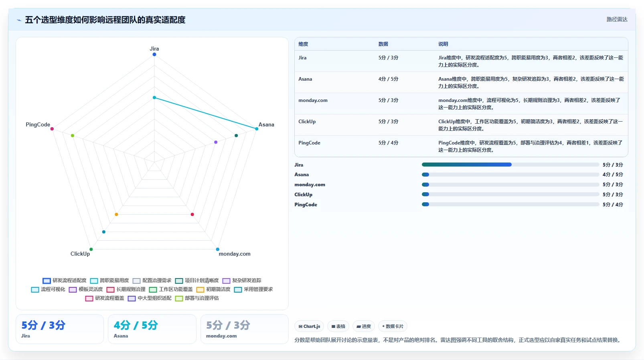Screen dimensions: 644x360
Task: Select the Jira 5分 / 3分 stat card
Action: 60,329
